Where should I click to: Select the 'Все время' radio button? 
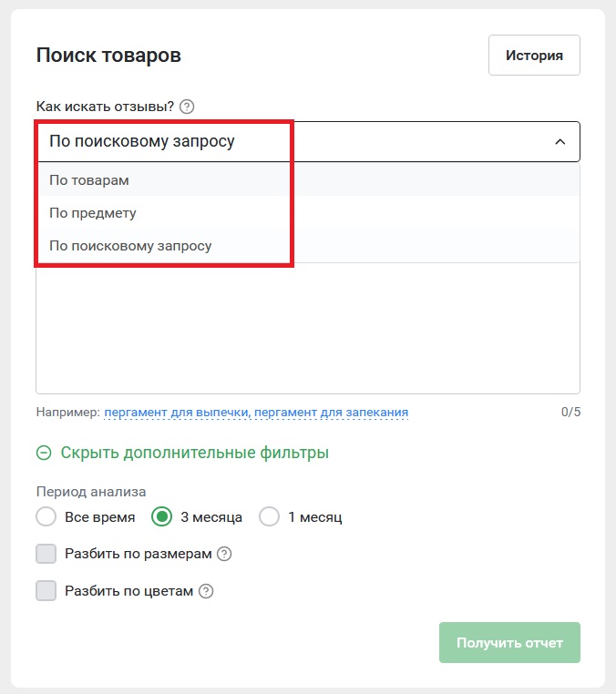click(46, 516)
